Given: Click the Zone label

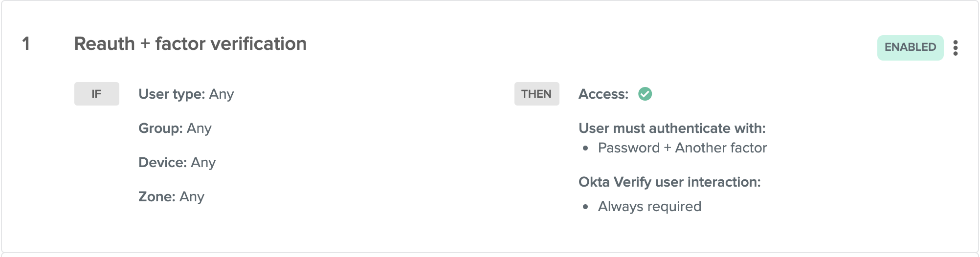Looking at the screenshot, I should pos(156,196).
